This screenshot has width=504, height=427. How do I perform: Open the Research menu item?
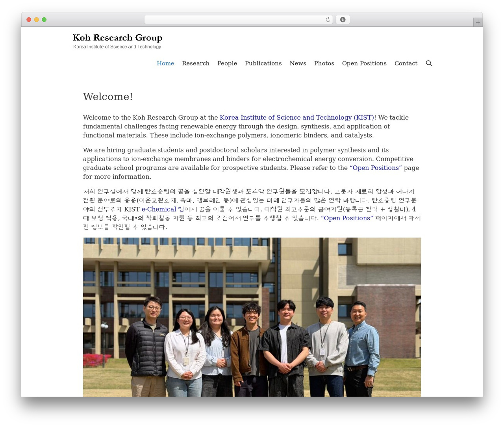(x=196, y=63)
